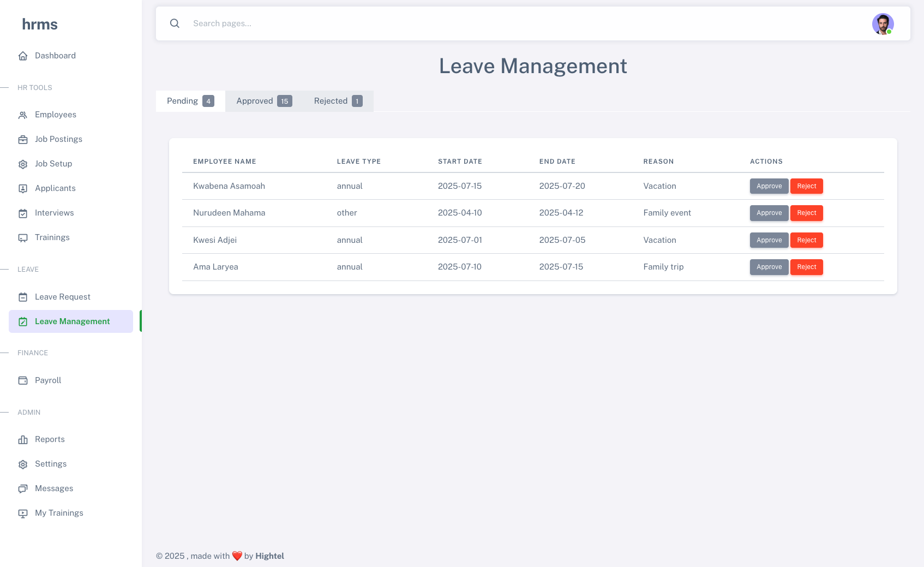The width and height of the screenshot is (924, 567).
Task: Reject Nurudeen Mahama's leave request
Action: tap(806, 213)
